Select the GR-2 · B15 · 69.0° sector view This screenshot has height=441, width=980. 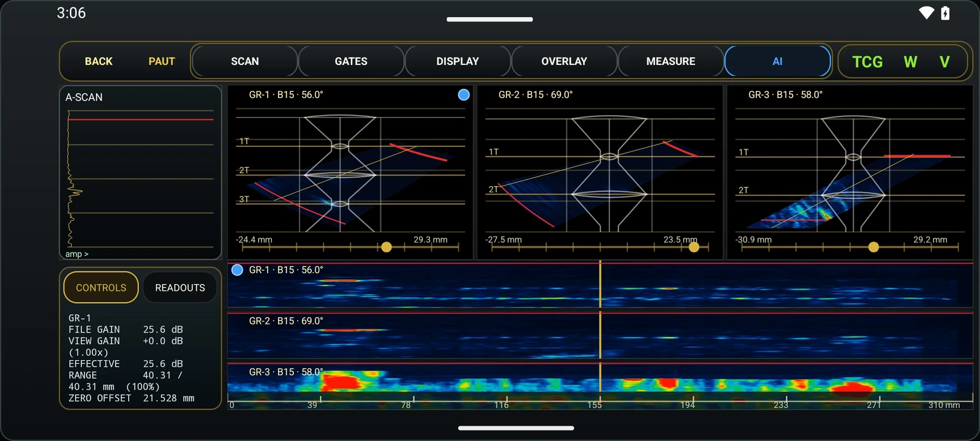(600, 172)
